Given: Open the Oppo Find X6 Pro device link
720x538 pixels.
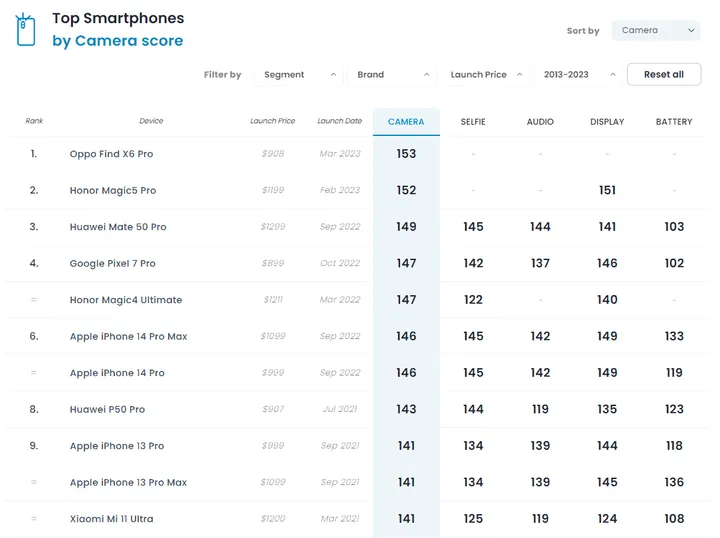Looking at the screenshot, I should tap(111, 155).
